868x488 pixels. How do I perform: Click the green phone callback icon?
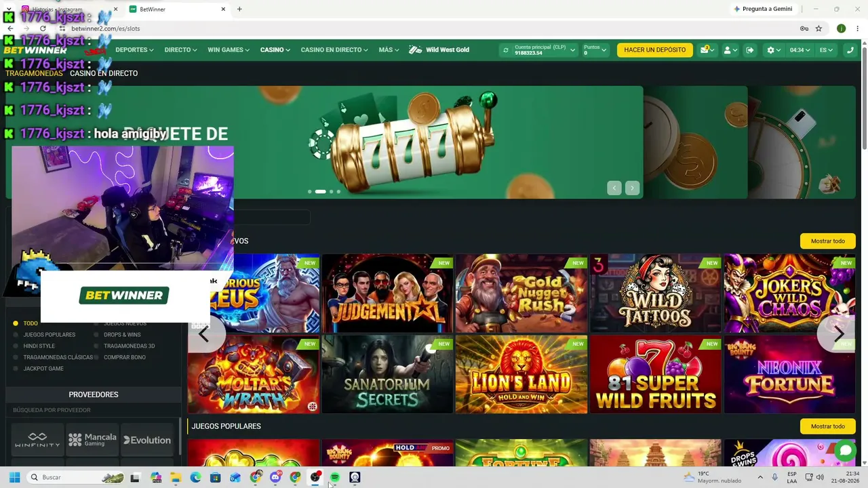tap(850, 50)
